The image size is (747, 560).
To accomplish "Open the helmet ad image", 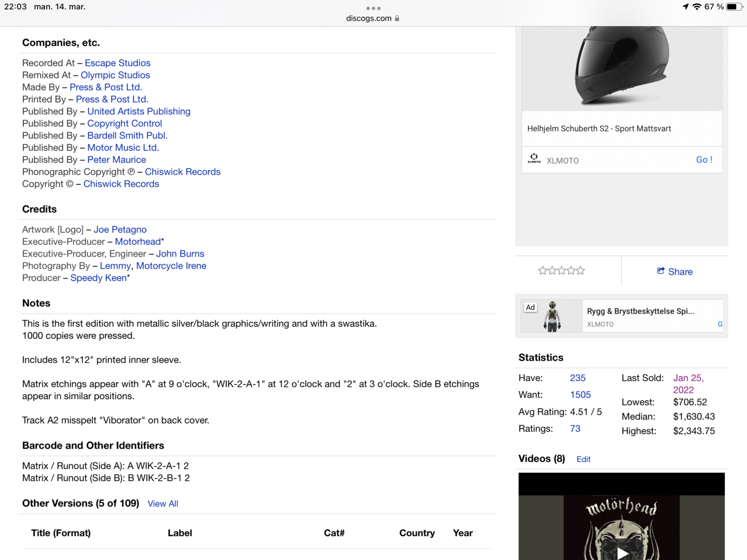I will (621, 68).
